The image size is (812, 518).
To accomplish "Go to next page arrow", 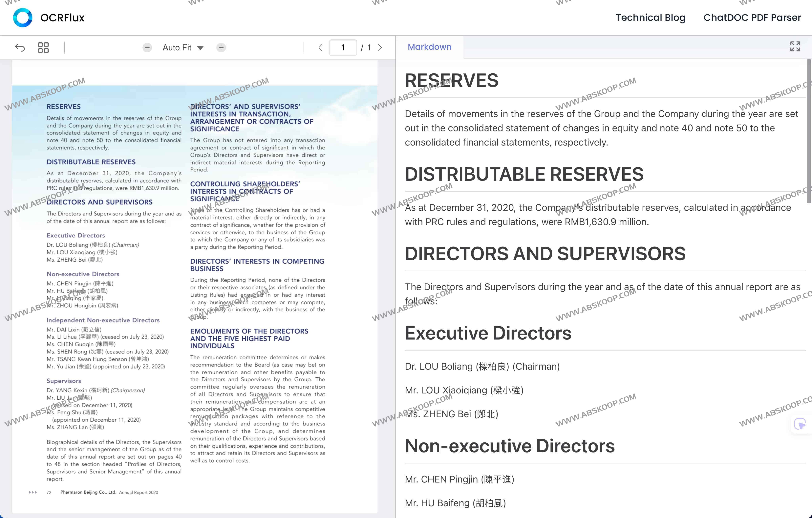I will tap(380, 48).
